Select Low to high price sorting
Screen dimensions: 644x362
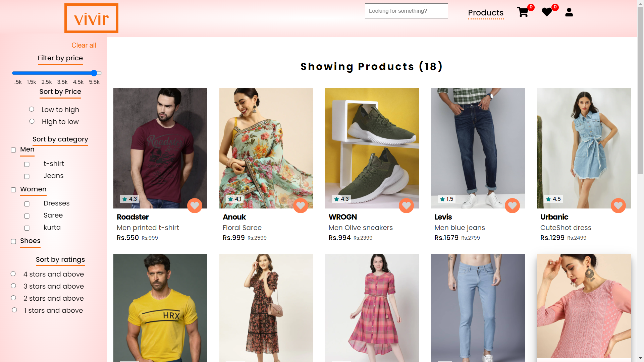tap(32, 109)
